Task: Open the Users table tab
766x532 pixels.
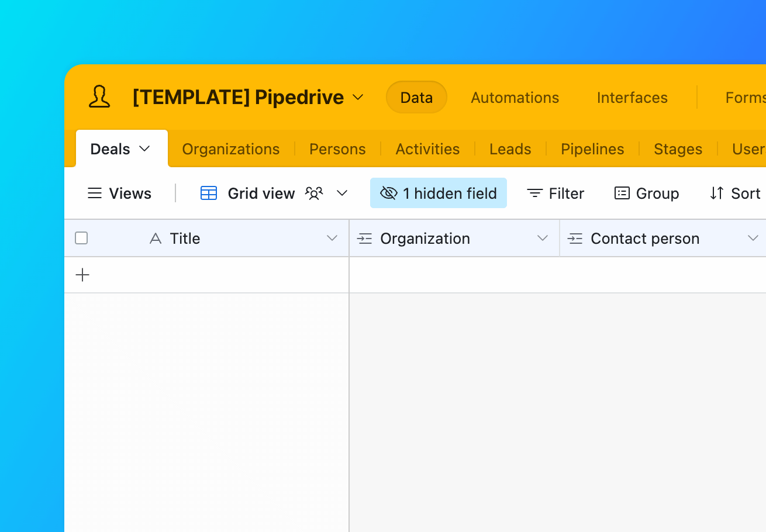Action: (748, 149)
